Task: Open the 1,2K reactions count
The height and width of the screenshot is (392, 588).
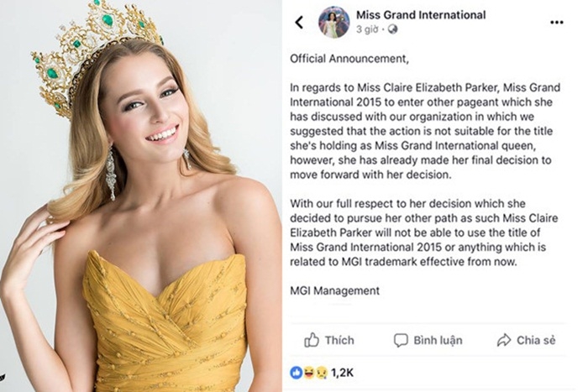Action: 340,370
